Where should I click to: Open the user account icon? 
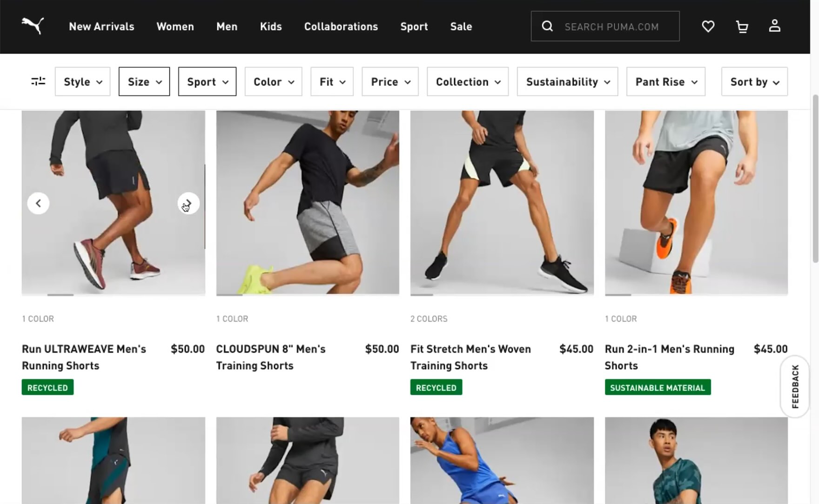(x=774, y=26)
